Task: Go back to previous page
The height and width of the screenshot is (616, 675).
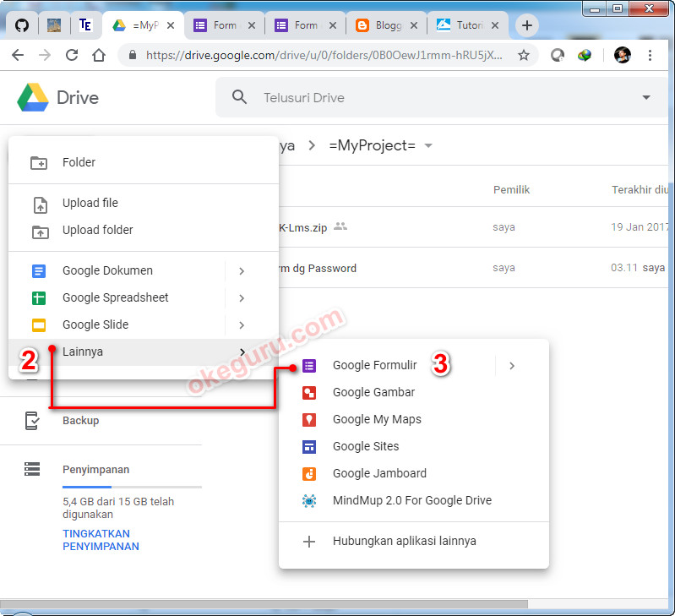Action: pyautogui.click(x=18, y=55)
